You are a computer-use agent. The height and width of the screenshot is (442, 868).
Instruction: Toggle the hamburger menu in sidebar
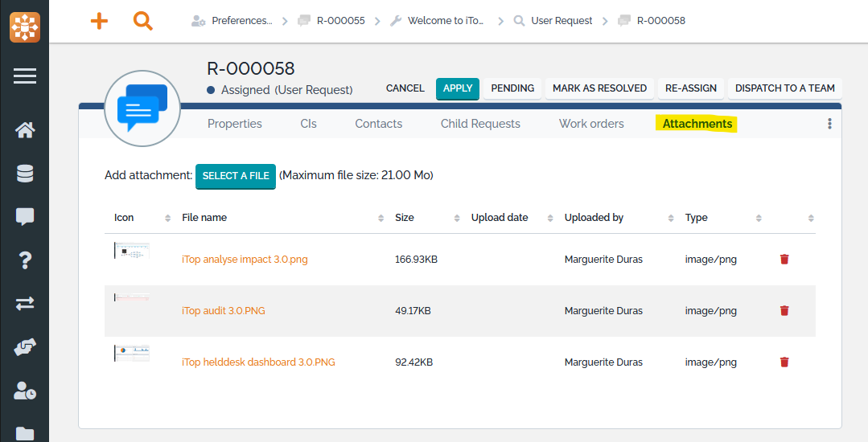[x=25, y=76]
